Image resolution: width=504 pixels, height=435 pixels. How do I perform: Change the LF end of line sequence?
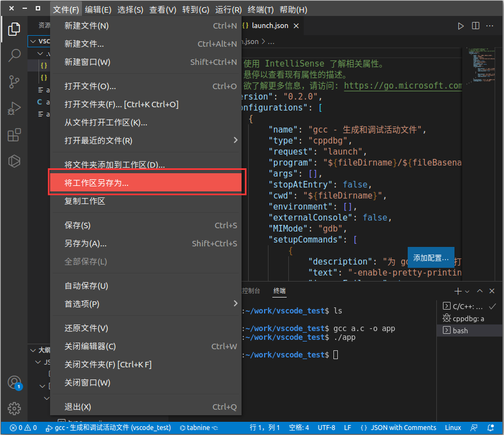tap(347, 428)
